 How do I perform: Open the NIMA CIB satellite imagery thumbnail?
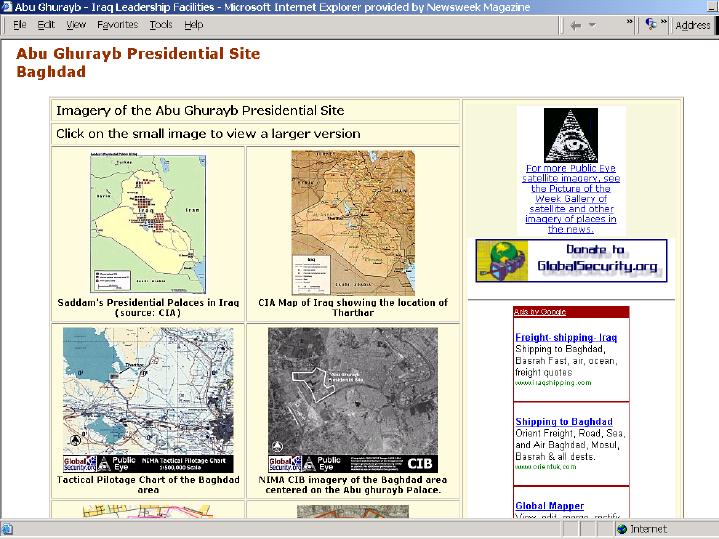click(x=352, y=399)
